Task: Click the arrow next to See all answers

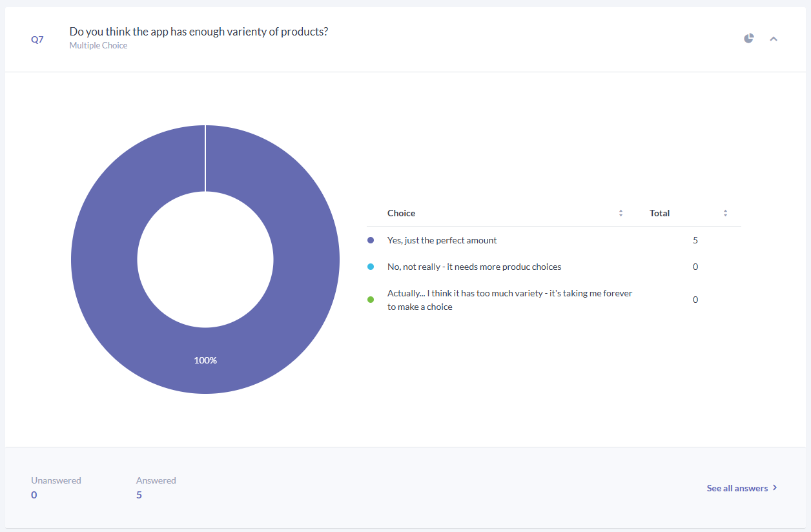Action: coord(775,488)
